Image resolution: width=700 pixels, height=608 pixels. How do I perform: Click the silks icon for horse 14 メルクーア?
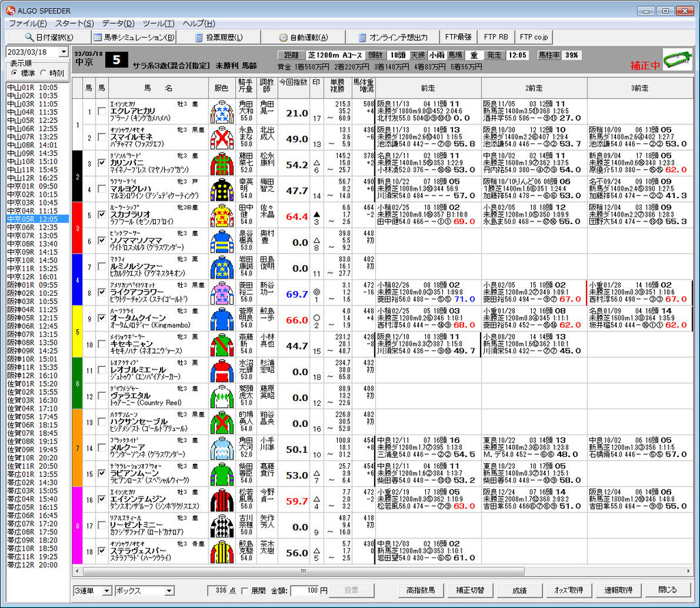coord(222,448)
